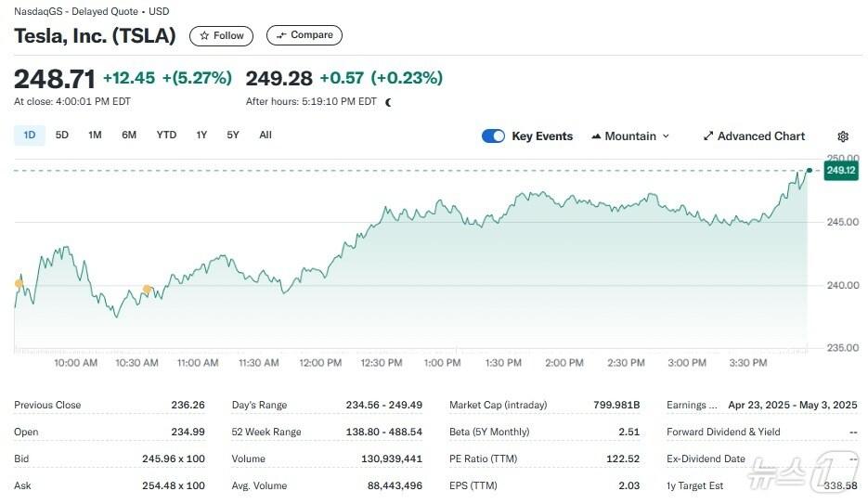Switch to the 5D range tab
868x504 pixels.
coord(62,136)
